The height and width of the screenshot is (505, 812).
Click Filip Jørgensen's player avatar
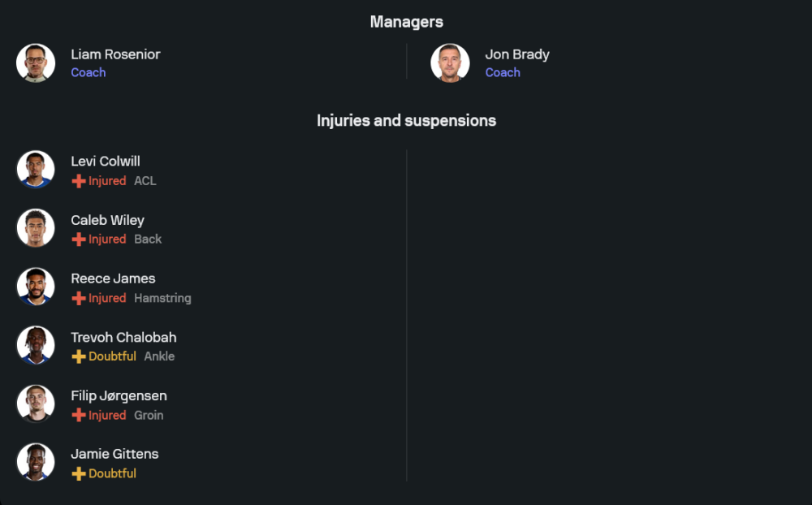[36, 404]
